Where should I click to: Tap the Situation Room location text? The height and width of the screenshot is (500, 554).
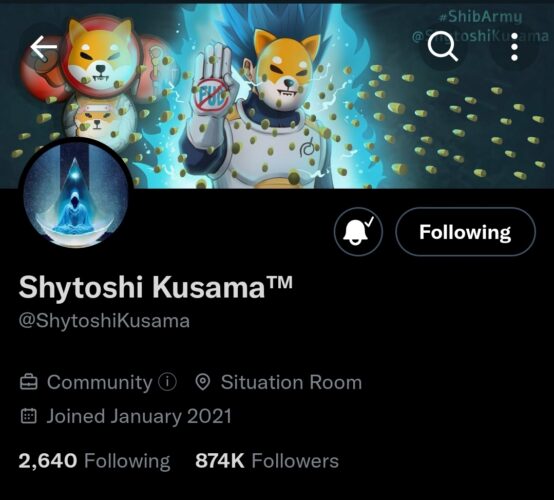(x=291, y=382)
